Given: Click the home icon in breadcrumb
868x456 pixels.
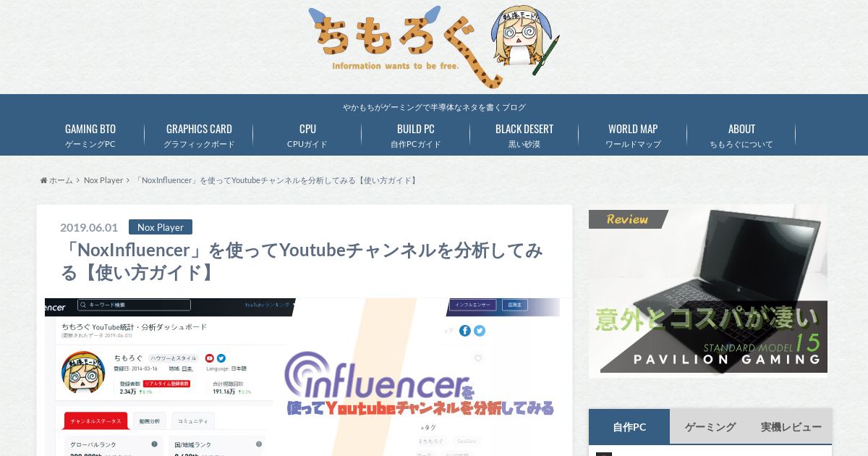Looking at the screenshot, I should [x=44, y=180].
